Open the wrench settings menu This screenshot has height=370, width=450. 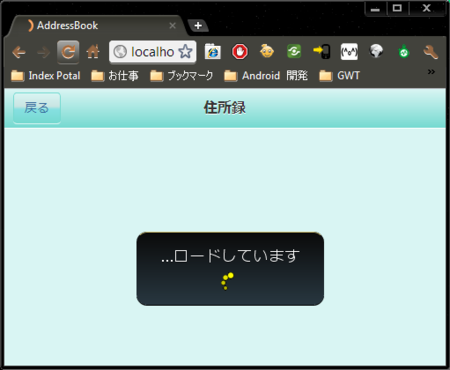tap(431, 52)
